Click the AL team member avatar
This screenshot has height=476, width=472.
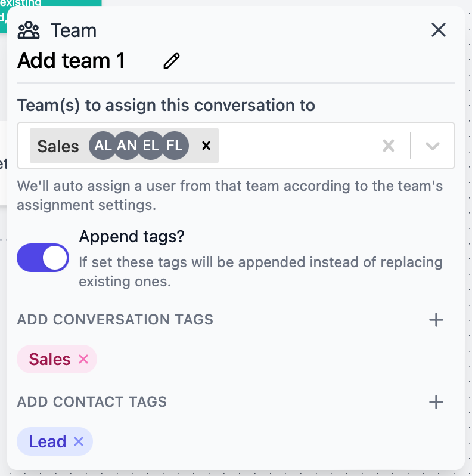tap(103, 146)
